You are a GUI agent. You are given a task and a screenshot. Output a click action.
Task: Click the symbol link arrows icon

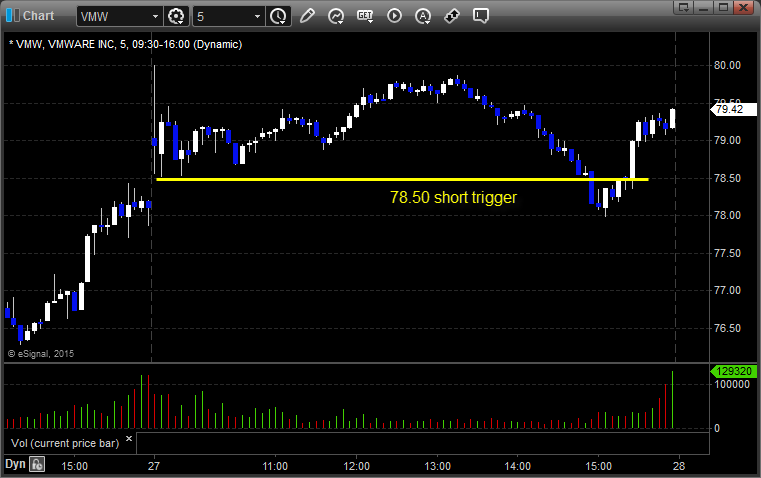pos(452,16)
